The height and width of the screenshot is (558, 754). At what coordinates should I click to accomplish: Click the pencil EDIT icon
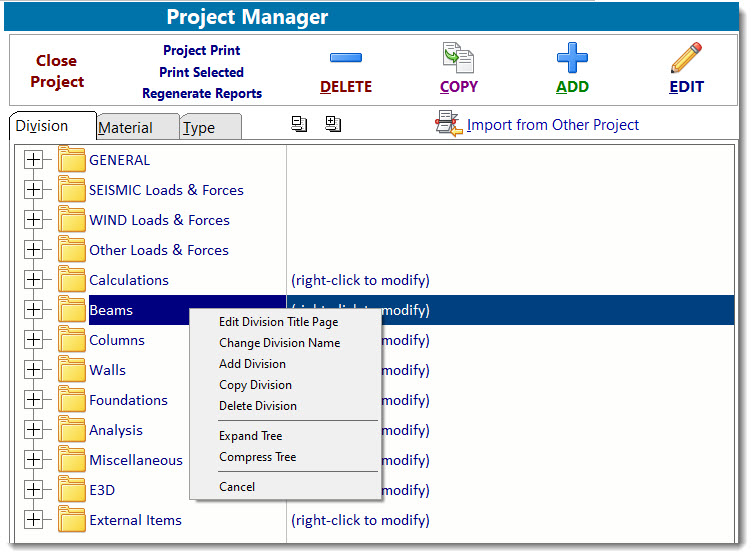686,58
